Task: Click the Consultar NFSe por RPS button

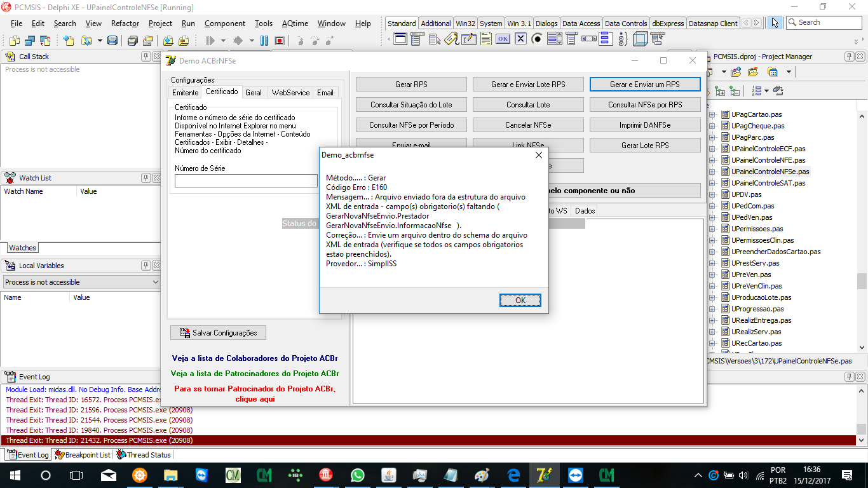Action: [645, 105]
